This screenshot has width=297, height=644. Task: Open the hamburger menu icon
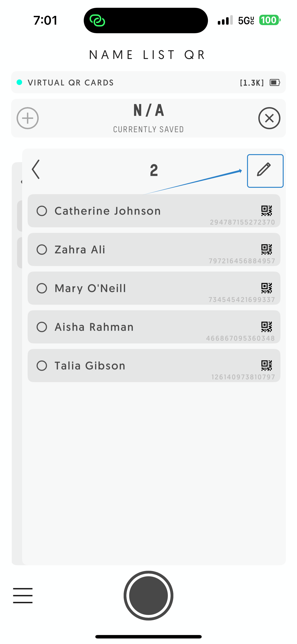click(x=23, y=596)
